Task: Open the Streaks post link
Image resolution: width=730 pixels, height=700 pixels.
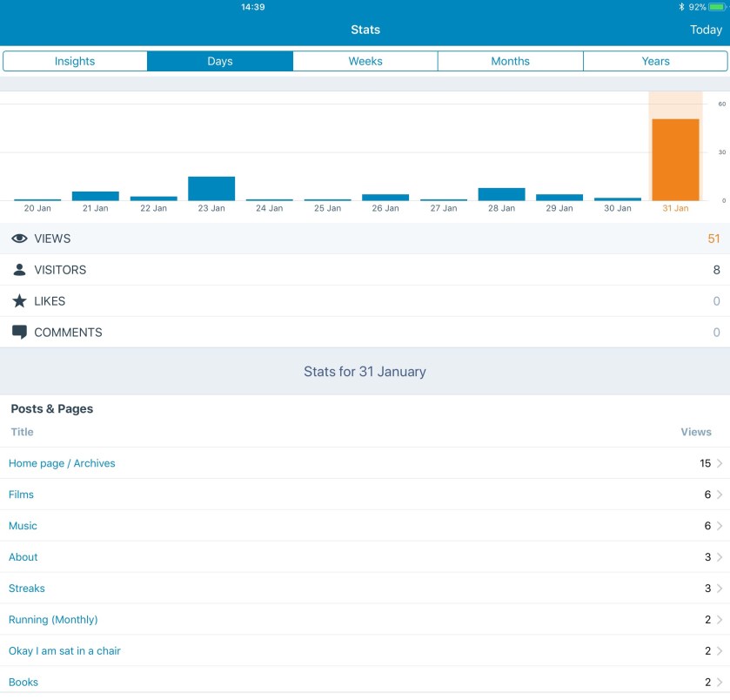Action: [27, 589]
